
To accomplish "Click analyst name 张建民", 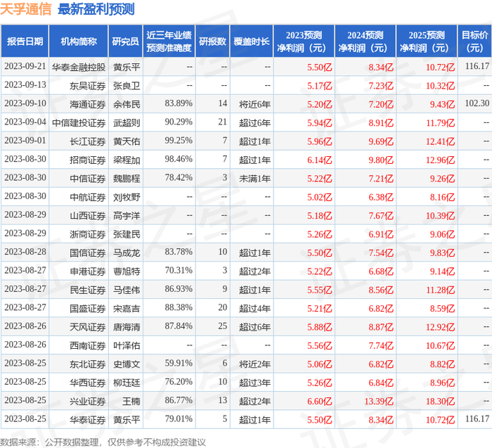I will coord(127,234).
